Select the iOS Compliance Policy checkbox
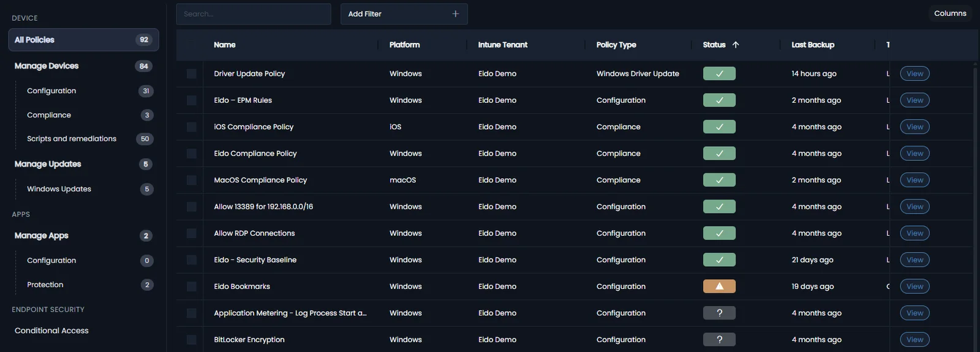 [x=192, y=127]
